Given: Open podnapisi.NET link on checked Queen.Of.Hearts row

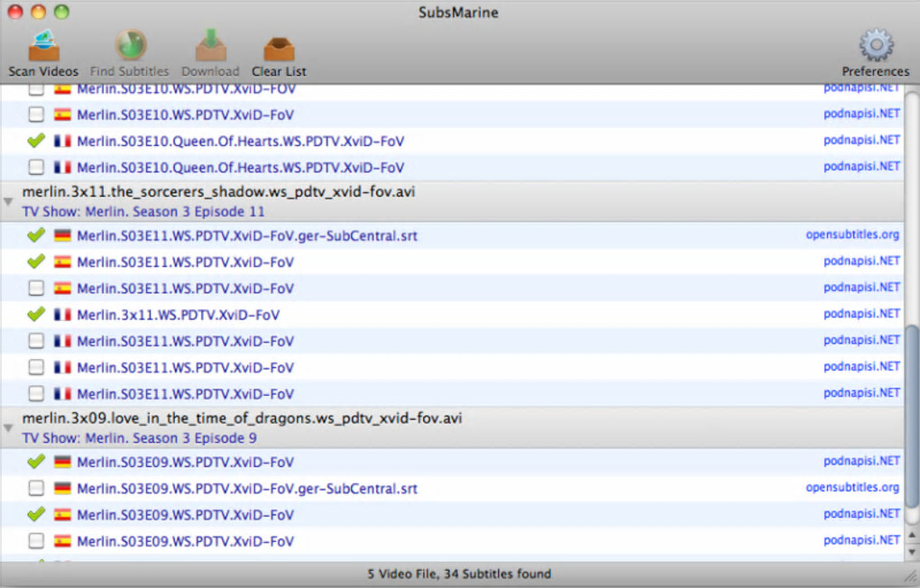Looking at the screenshot, I should click(861, 141).
